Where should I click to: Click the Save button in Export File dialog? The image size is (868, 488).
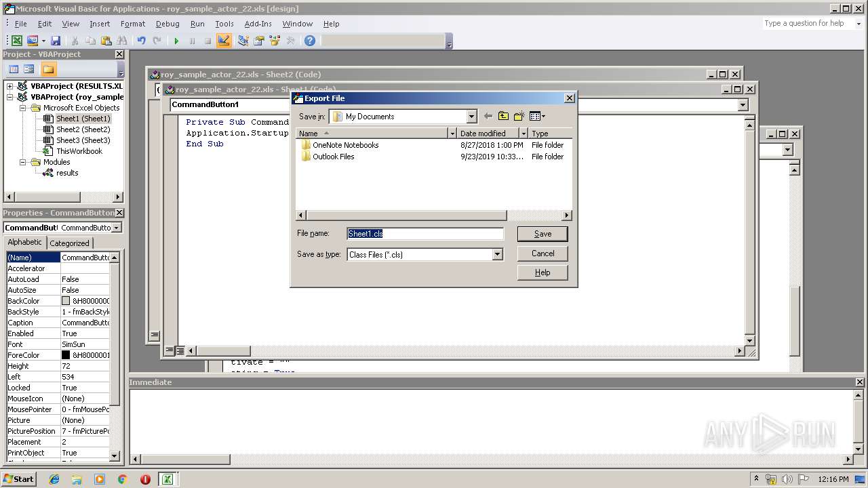542,234
